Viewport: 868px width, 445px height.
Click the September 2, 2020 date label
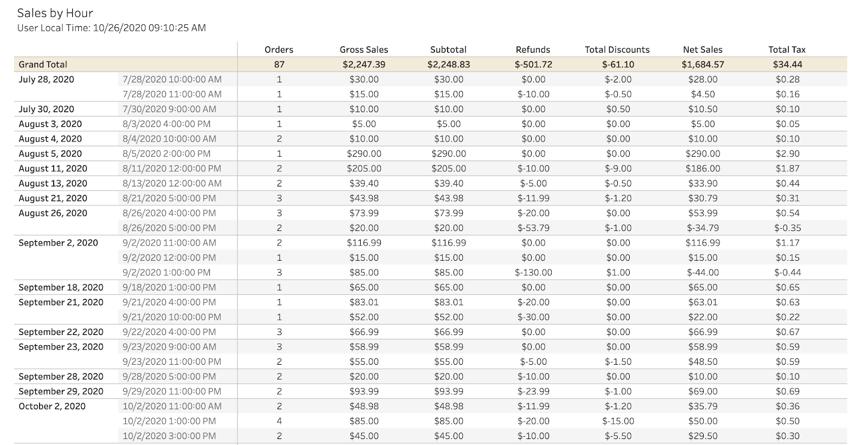[58, 243]
